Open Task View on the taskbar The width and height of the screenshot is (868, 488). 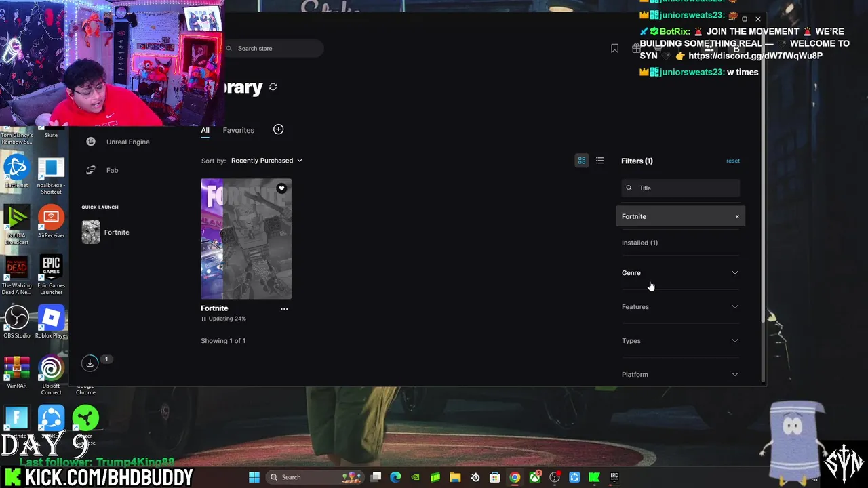376,477
